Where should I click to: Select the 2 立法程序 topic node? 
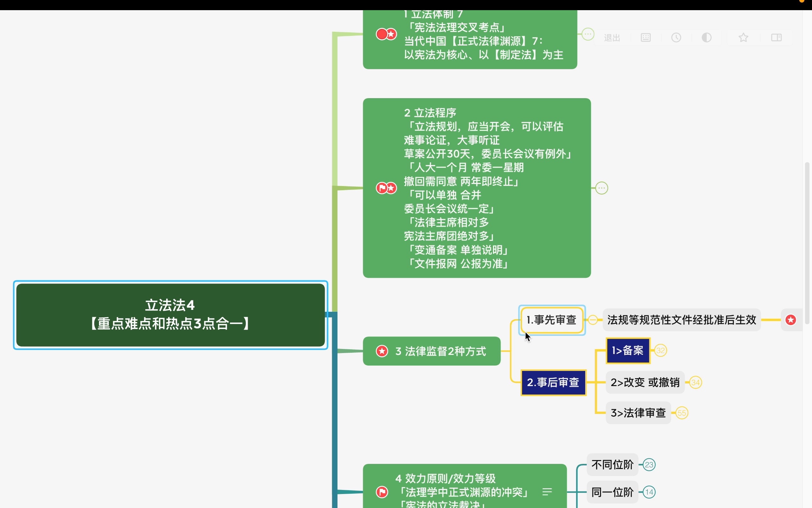pyautogui.click(x=477, y=188)
